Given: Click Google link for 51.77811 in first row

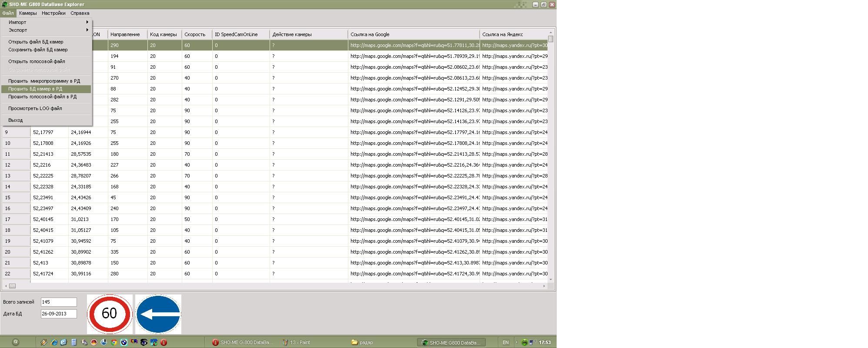Looking at the screenshot, I should [x=414, y=45].
